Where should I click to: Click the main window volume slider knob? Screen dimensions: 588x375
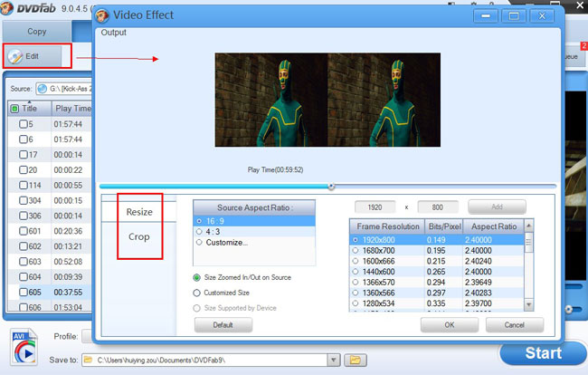(x=569, y=309)
